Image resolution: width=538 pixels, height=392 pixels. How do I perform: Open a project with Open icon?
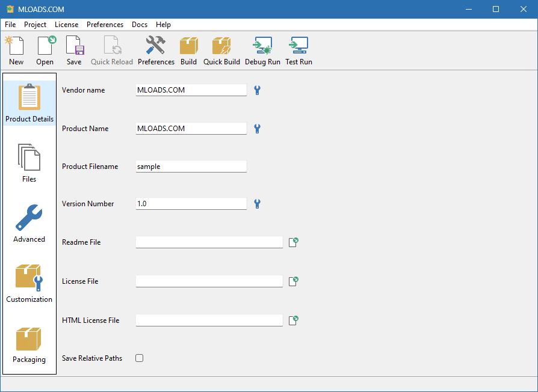tap(45, 51)
